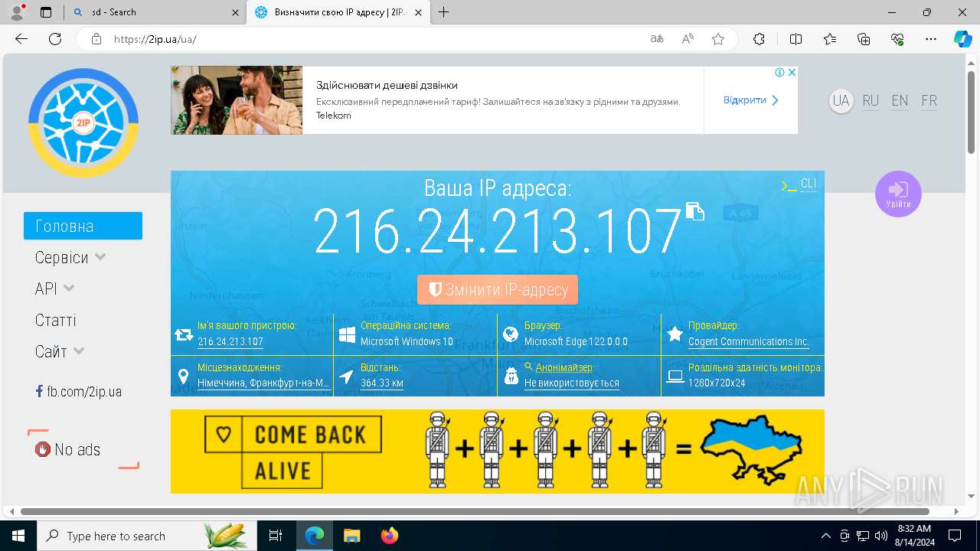Image resolution: width=980 pixels, height=551 pixels.
Task: Open the notification center icon
Action: pyautogui.click(x=955, y=536)
